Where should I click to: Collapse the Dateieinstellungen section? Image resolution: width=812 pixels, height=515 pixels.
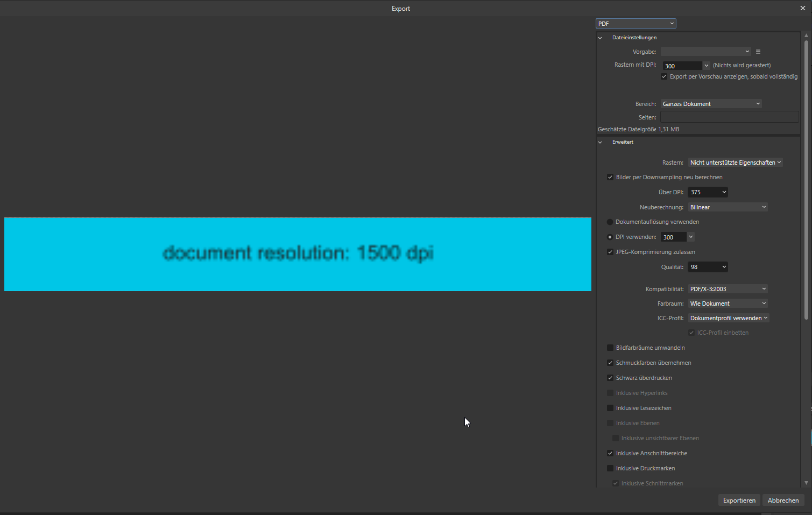[600, 38]
